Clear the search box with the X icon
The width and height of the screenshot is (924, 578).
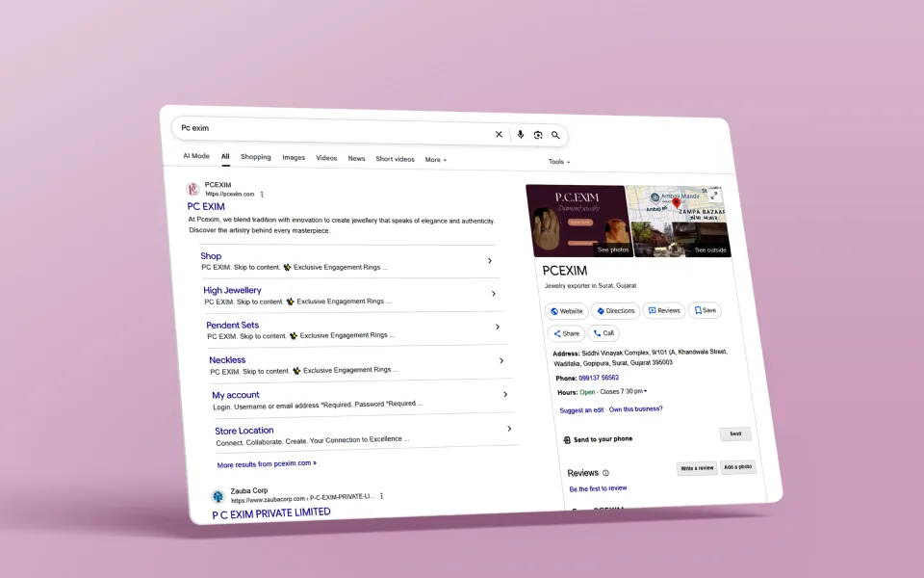coord(499,135)
